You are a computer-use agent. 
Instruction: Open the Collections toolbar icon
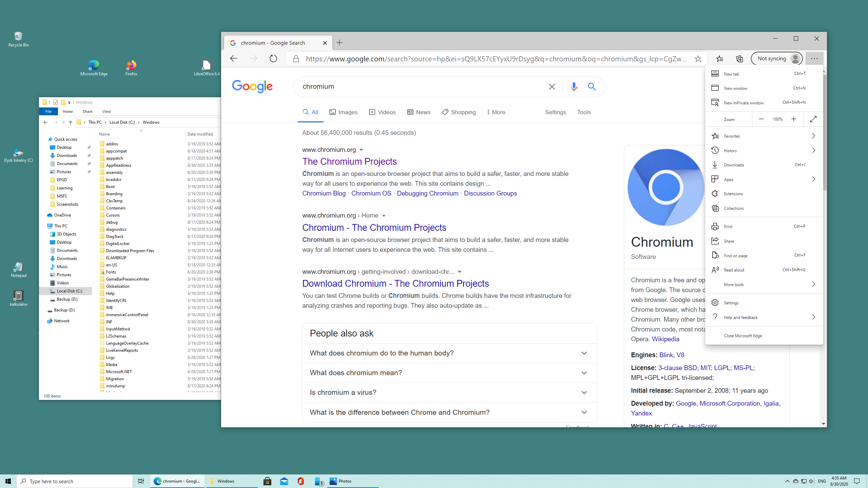coord(739,59)
